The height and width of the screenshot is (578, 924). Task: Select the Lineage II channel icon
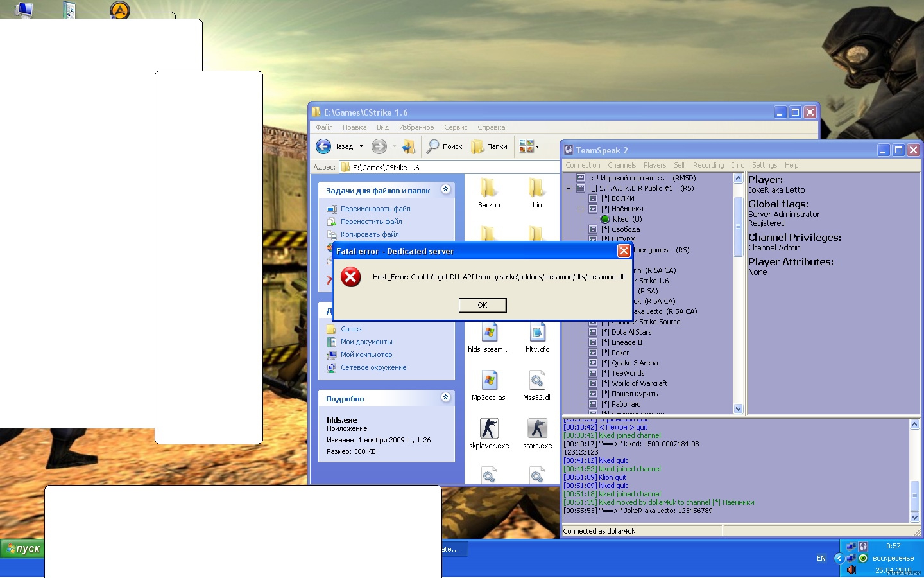point(593,342)
